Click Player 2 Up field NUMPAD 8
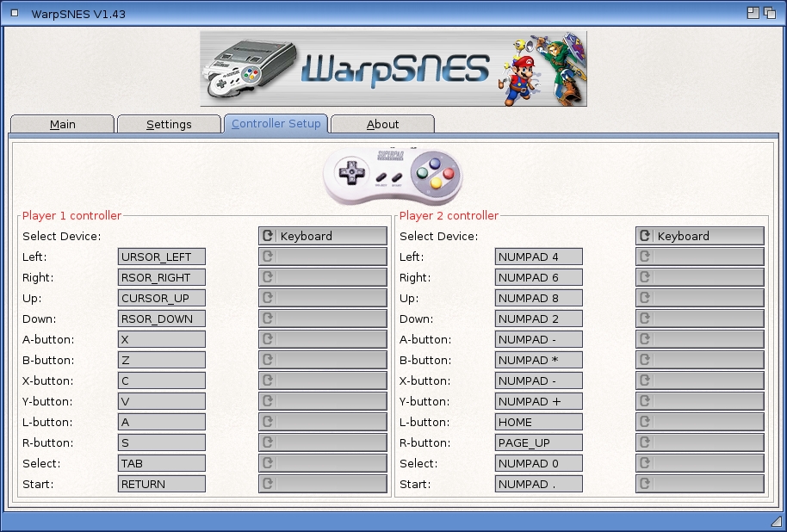The width and height of the screenshot is (787, 532). coord(538,298)
